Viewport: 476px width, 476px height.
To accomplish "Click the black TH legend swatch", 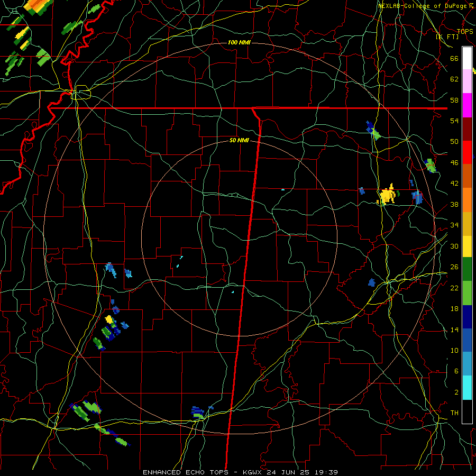I will (x=467, y=411).
